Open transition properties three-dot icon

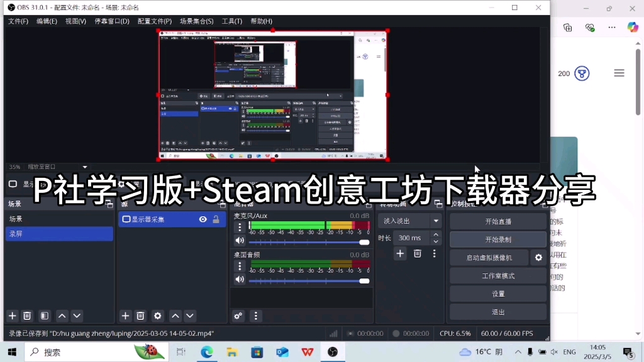point(434,254)
